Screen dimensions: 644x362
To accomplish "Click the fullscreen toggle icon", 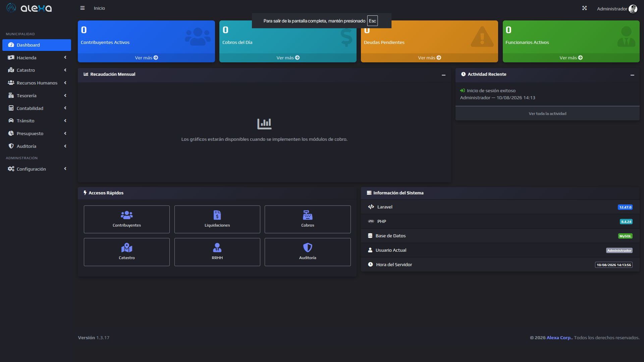I will 584,8.
